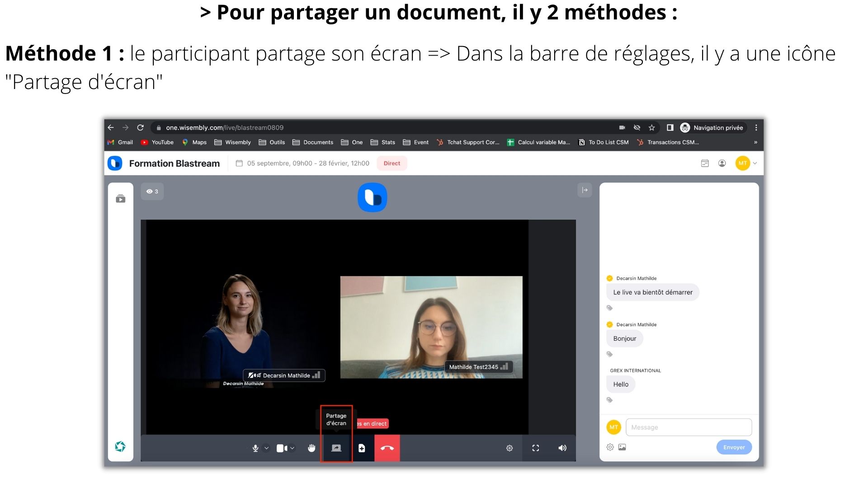Toggle the camera off
Screen dimensions: 868x488
tap(281, 448)
